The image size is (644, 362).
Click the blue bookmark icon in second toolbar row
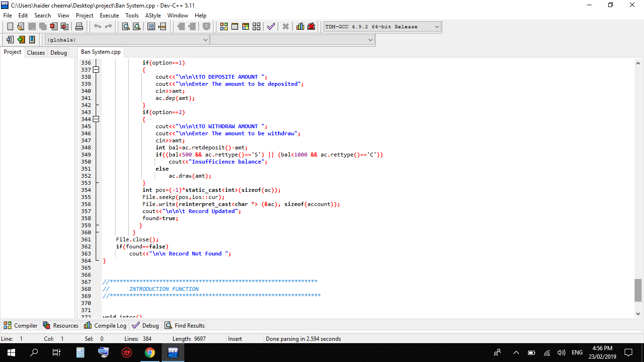[32, 40]
